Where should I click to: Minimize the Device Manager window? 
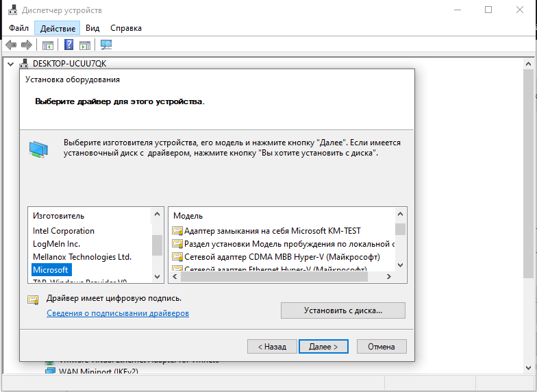[458, 10]
